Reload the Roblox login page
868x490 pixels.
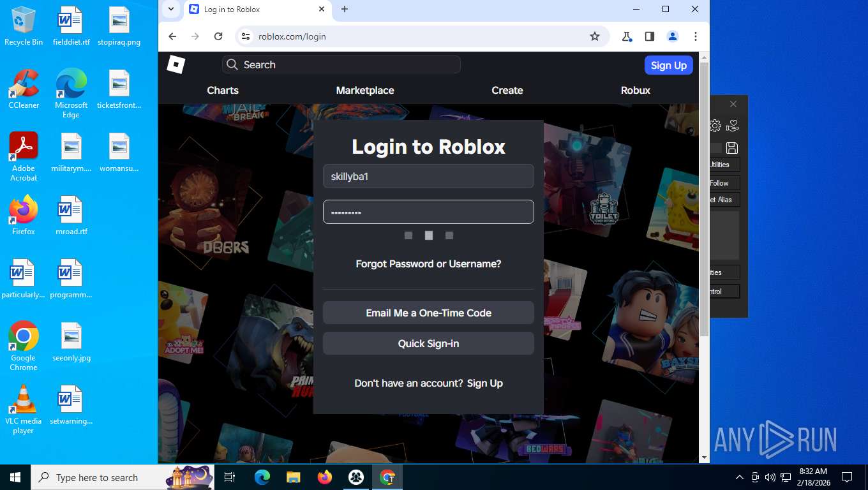218,36
